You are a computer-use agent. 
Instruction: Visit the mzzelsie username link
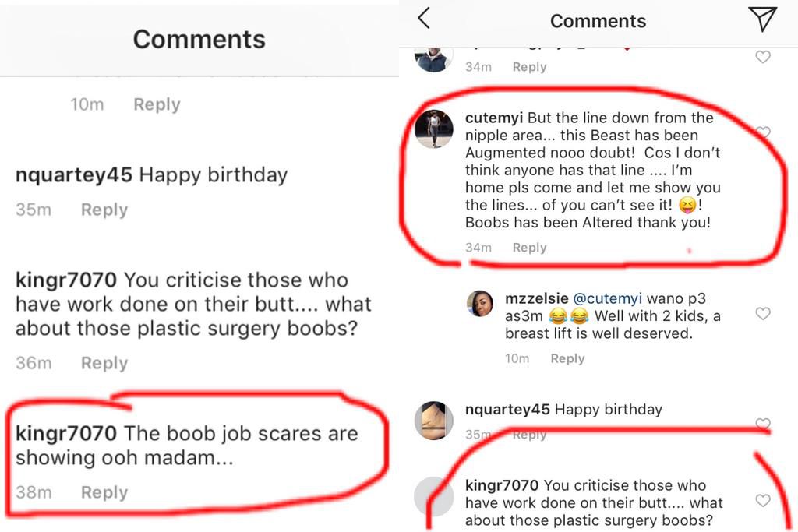pyautogui.click(x=536, y=298)
